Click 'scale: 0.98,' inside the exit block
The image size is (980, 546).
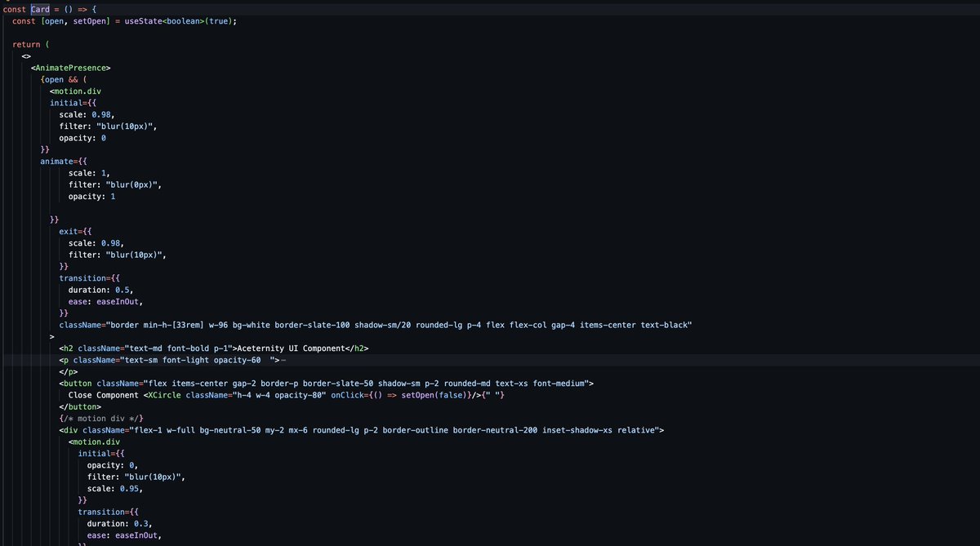(97, 243)
